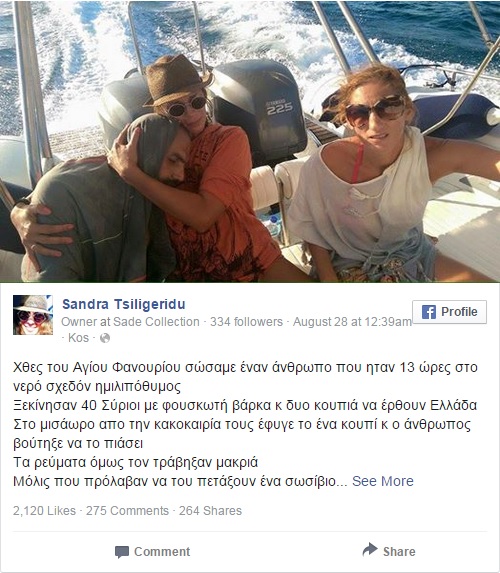
Task: Select the Kos location tag
Action: pyautogui.click(x=79, y=338)
